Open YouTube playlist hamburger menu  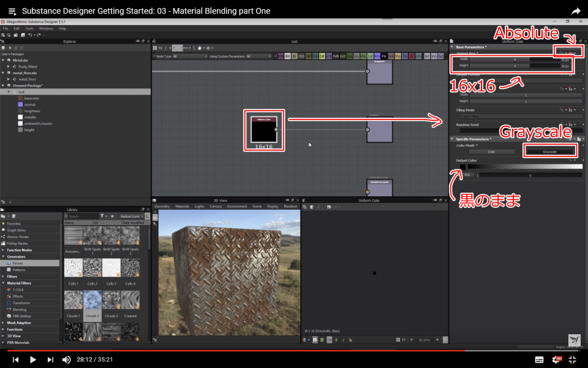click(x=12, y=11)
